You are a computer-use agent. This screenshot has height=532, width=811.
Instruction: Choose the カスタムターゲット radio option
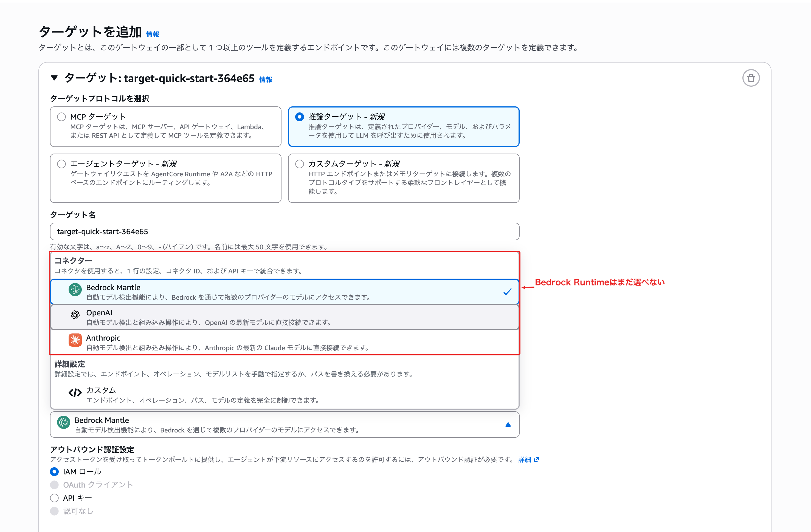[x=300, y=164]
